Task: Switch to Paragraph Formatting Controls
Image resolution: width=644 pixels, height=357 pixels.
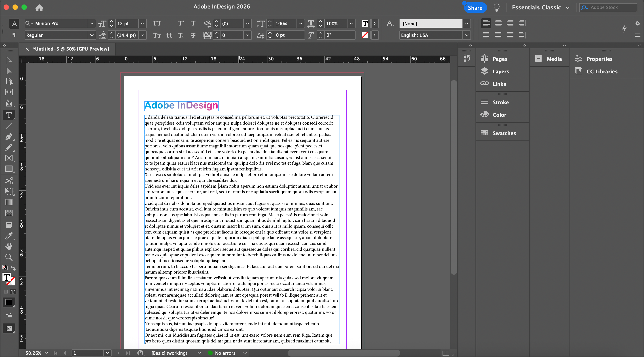Action: tap(15, 35)
